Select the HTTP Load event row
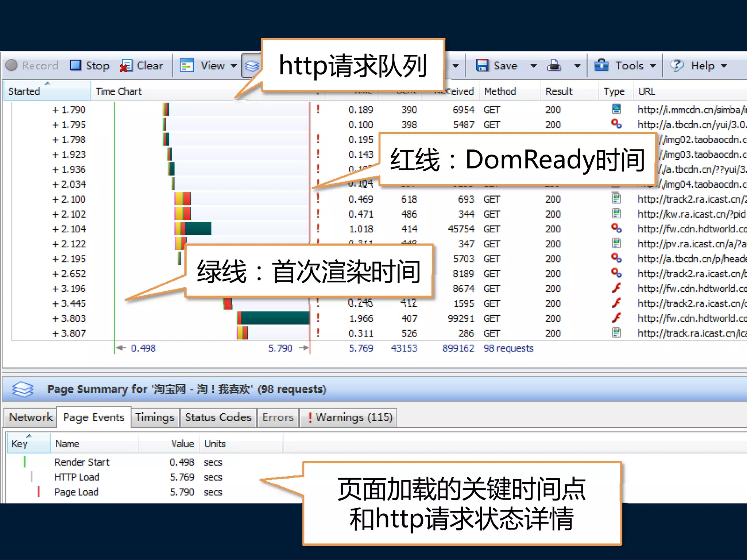The width and height of the screenshot is (747, 560). click(x=146, y=477)
